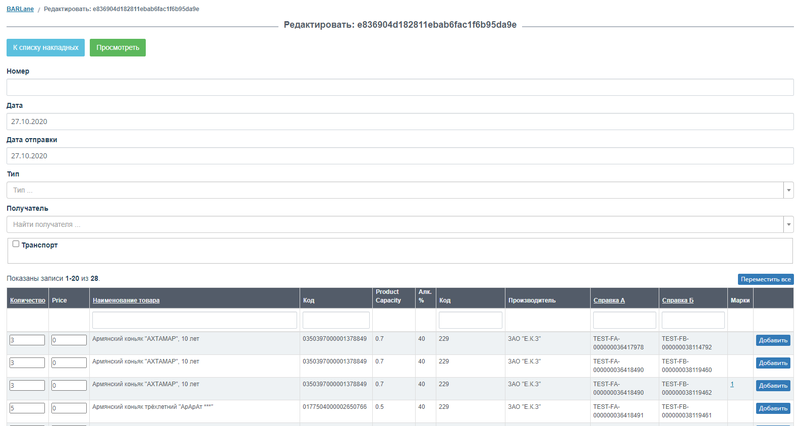
Task: Click the 'Производитель' column header
Action: tap(532, 300)
